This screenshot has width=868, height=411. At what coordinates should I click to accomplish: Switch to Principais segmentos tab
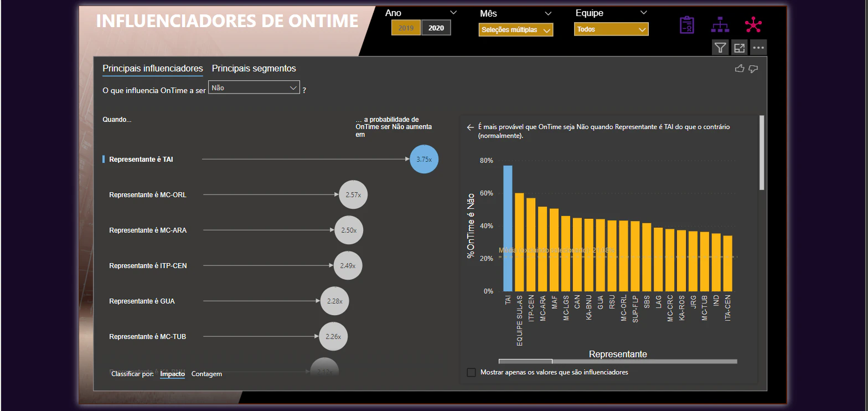pyautogui.click(x=254, y=69)
